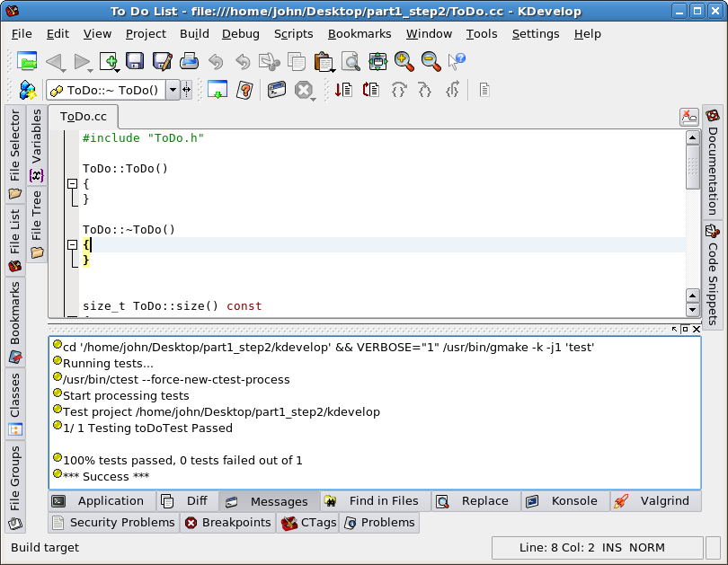Click the Zoom In magnifier icon

pyautogui.click(x=404, y=61)
